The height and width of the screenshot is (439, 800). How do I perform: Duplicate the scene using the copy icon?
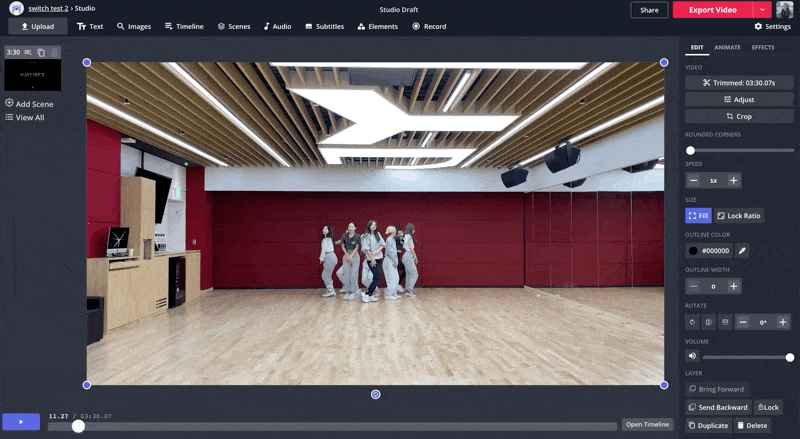(41, 52)
